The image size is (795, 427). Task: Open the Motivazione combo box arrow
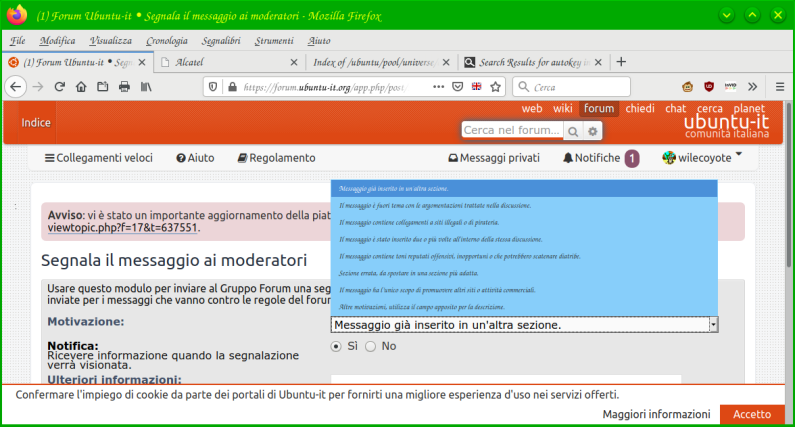713,325
